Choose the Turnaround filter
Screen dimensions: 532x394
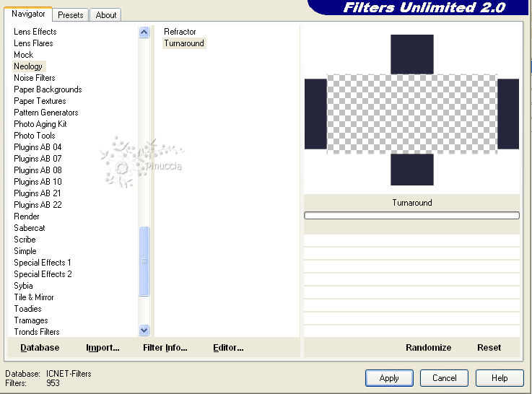pos(184,43)
